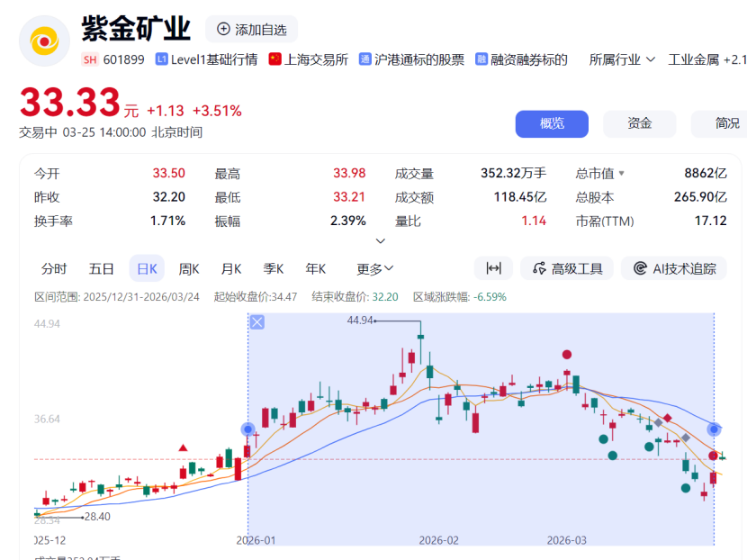Screen dimensions: 747x560
Task: Click the Zijin Mining company logo
Action: coord(44,41)
